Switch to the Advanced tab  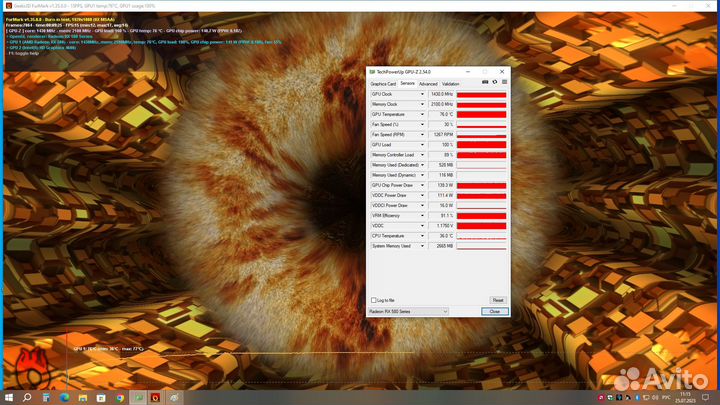point(428,84)
